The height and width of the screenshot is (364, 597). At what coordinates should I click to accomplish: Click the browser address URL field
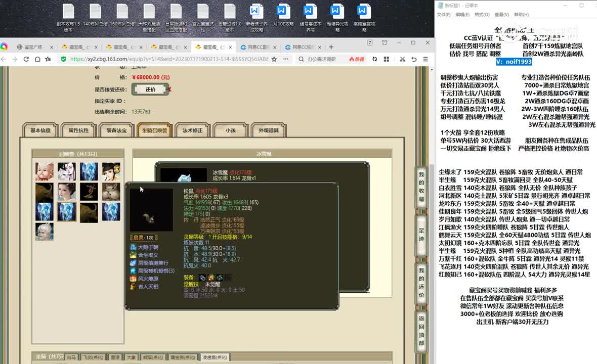[x=169, y=59]
